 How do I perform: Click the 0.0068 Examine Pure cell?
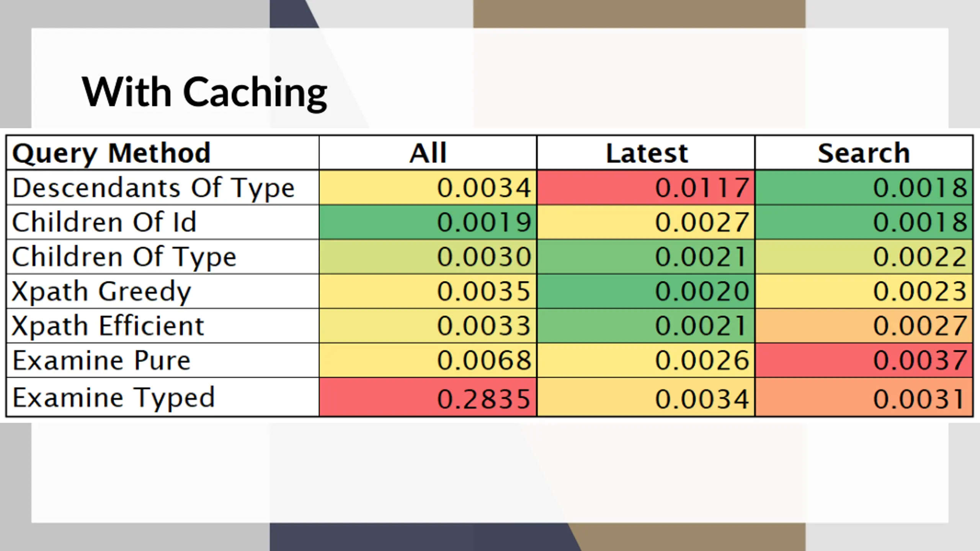click(x=428, y=360)
